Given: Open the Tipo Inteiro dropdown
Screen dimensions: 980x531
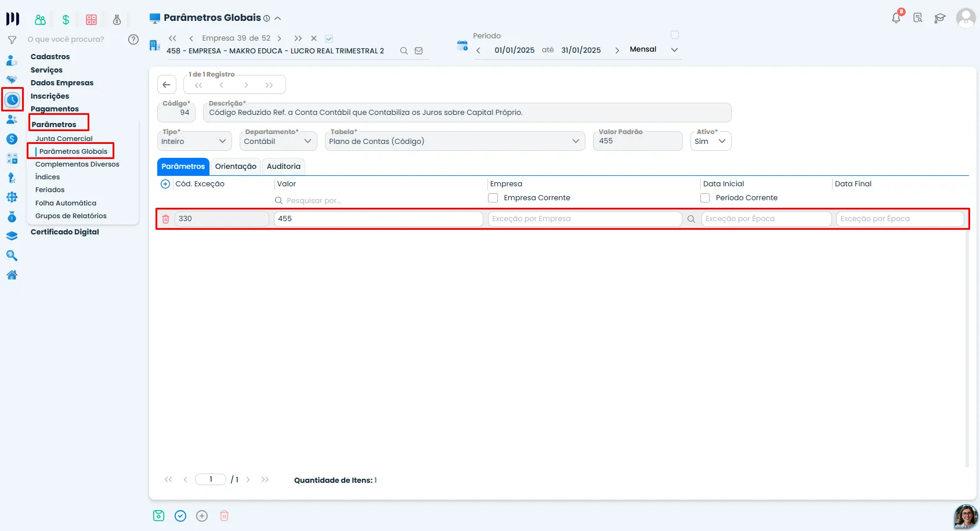Looking at the screenshot, I should [194, 141].
